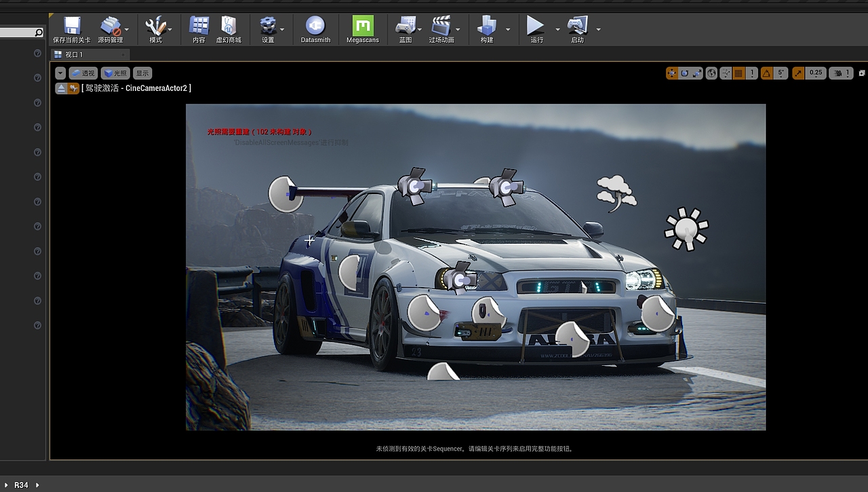Select the Translate transform gizmo tool
The image size is (868, 492).
coord(672,73)
